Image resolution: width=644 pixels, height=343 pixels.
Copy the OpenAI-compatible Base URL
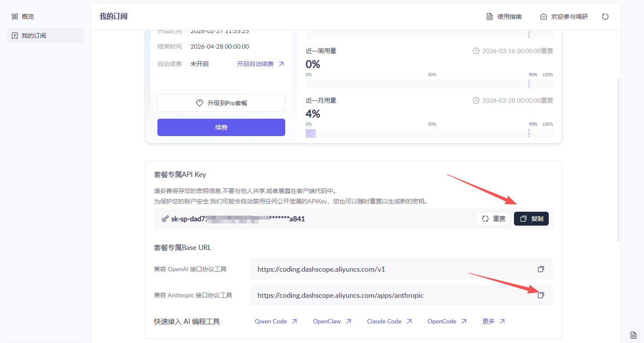(x=541, y=269)
